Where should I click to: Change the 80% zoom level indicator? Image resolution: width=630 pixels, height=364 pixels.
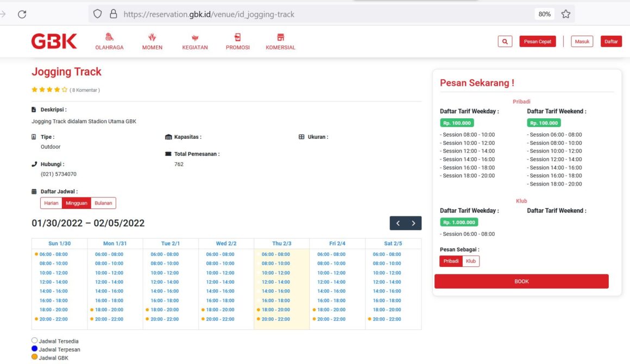click(544, 14)
